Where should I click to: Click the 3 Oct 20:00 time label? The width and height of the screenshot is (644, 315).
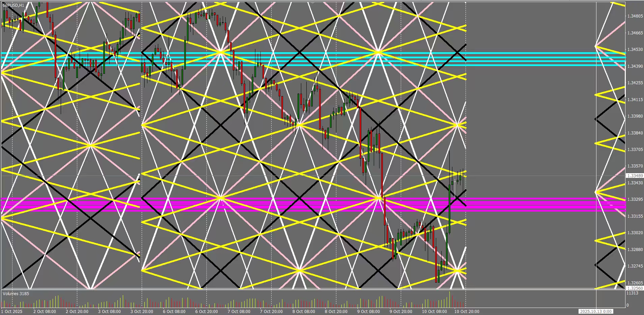pos(142,312)
